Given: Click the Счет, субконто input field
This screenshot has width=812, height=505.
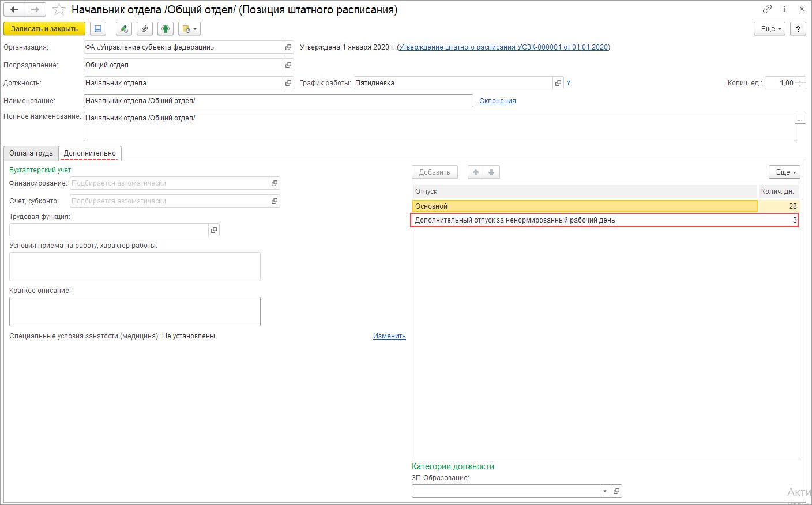Looking at the screenshot, I should (x=170, y=201).
